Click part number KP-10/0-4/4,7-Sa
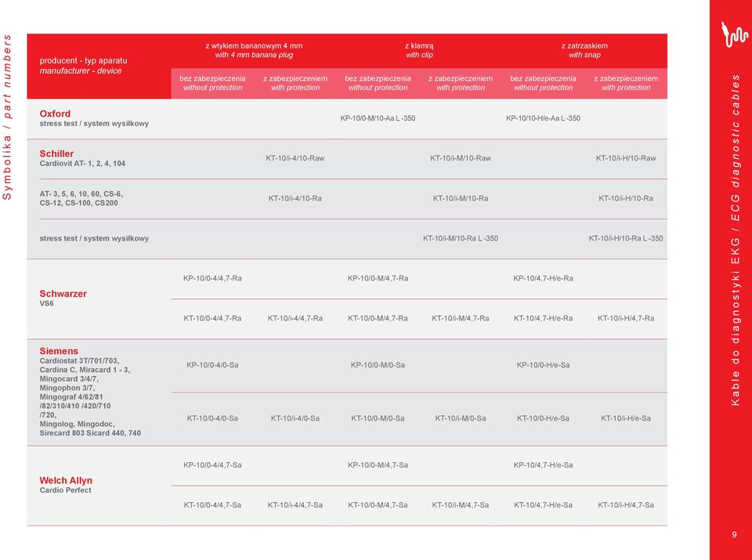This screenshot has width=752, height=560. (x=212, y=465)
